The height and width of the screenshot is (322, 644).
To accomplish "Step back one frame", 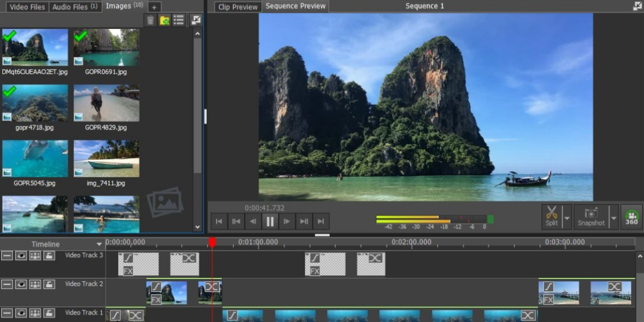I will point(253,221).
